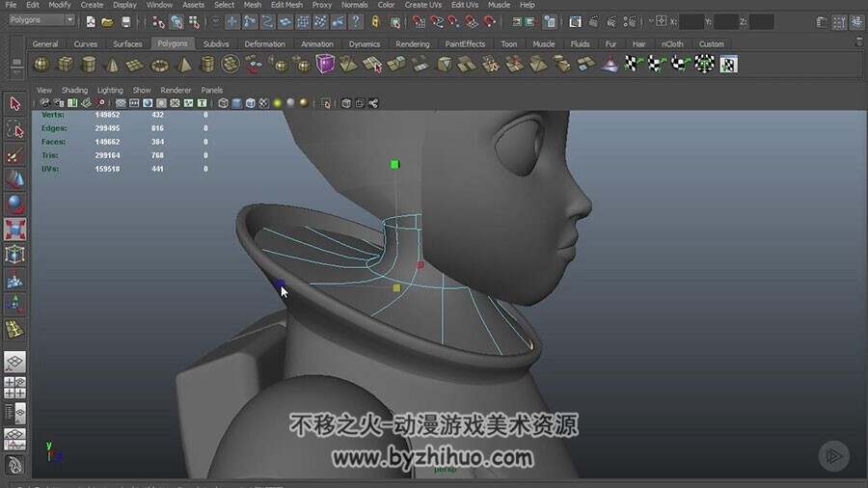
Task: Click the open scene folder icon
Action: point(107,21)
